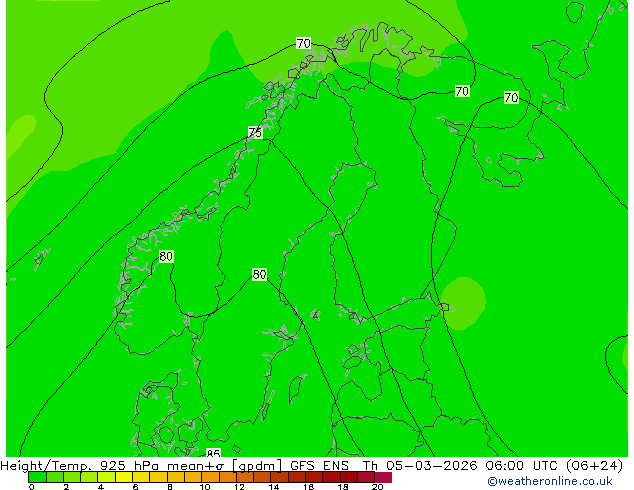Click the '[gpdm]' unit label
The width and height of the screenshot is (634, 490).
click(257, 466)
